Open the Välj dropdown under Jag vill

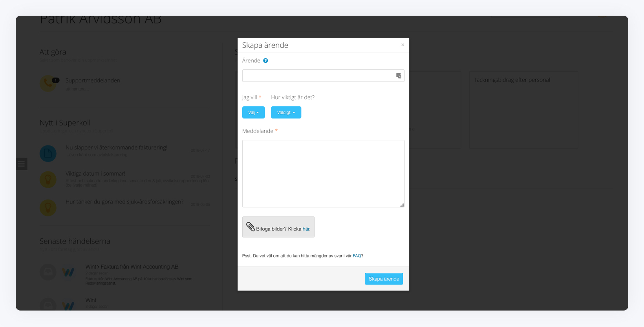(x=253, y=113)
